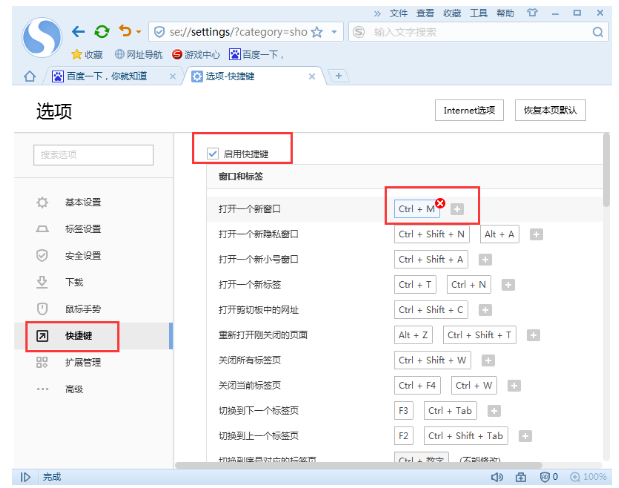Expand the address bar history dropdown
This screenshot has height=488, width=619.
334,32
